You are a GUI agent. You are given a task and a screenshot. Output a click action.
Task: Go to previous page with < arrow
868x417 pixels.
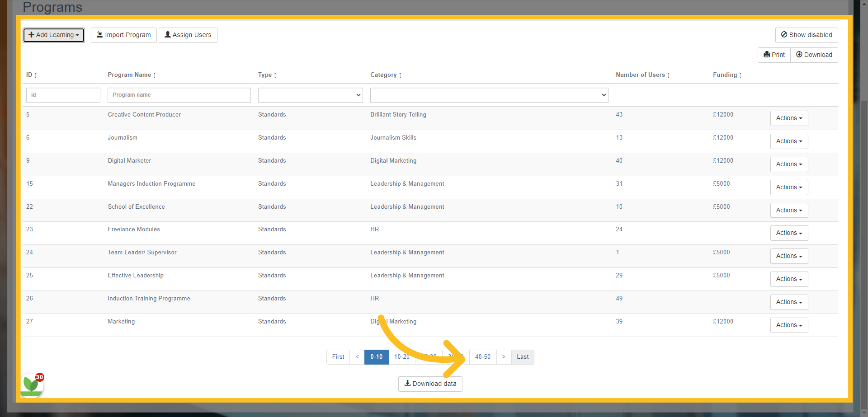click(357, 357)
